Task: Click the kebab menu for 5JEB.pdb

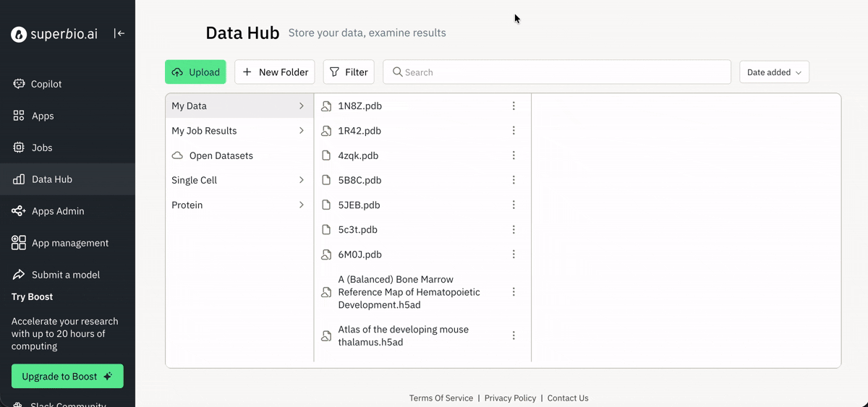Action: pyautogui.click(x=514, y=205)
